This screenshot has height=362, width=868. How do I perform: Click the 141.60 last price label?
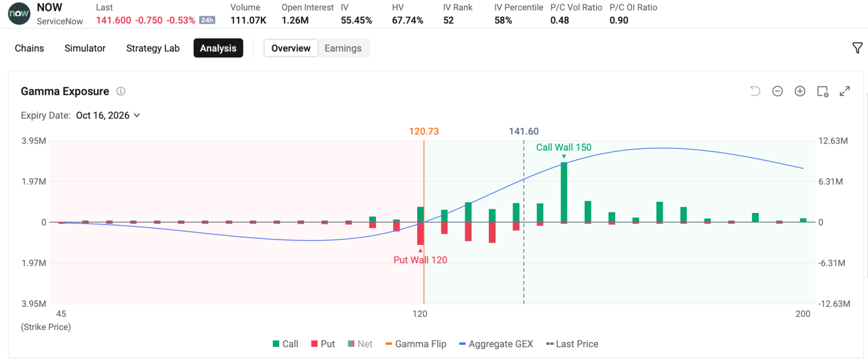coord(524,131)
